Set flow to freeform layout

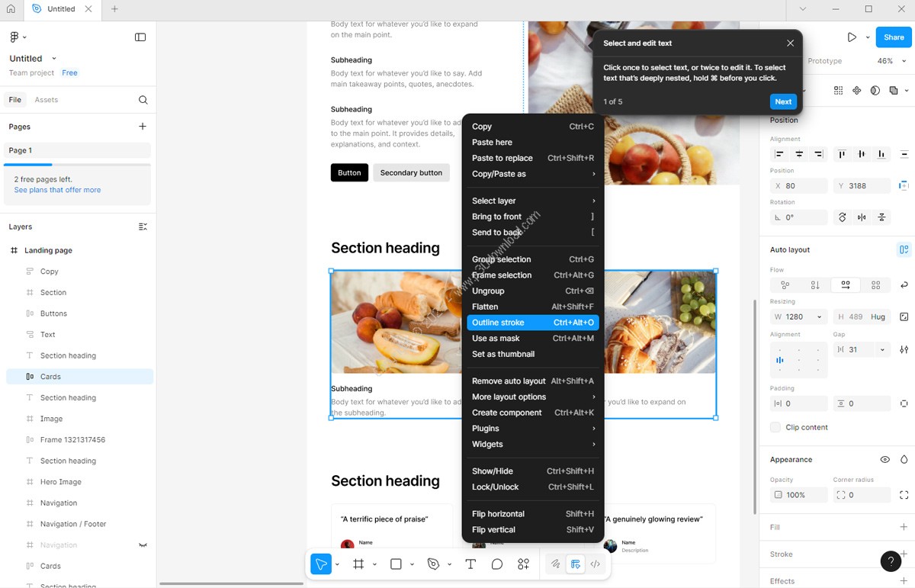coord(785,285)
